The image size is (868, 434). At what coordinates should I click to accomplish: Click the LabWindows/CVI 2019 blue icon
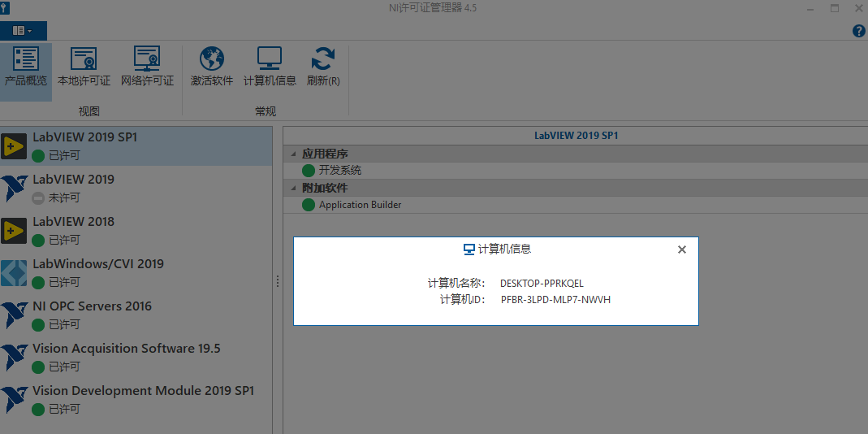pos(14,273)
